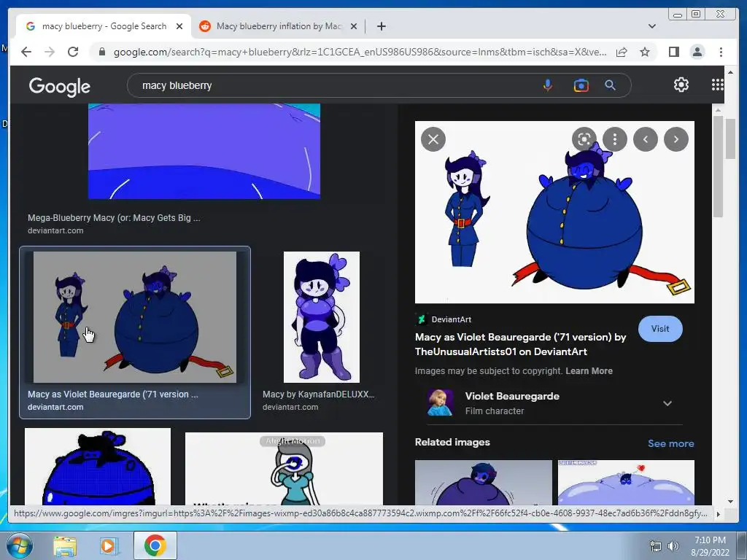The height and width of the screenshot is (560, 747).
Task: Click Violet Beauregarde character portrait
Action: pos(440,402)
